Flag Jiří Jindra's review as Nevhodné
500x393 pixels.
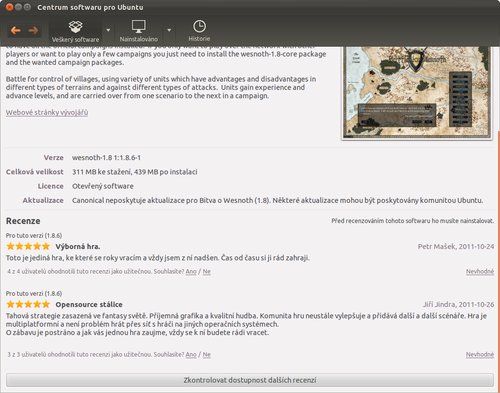coord(480,354)
